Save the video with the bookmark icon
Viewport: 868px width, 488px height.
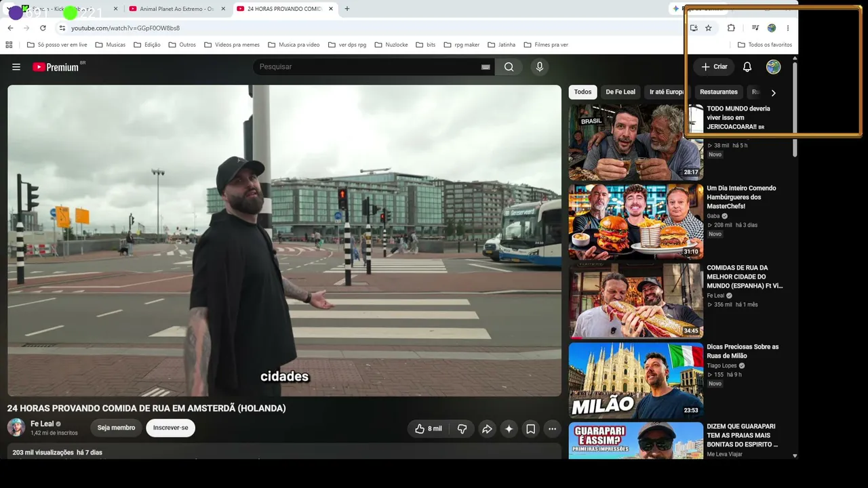pos(530,428)
